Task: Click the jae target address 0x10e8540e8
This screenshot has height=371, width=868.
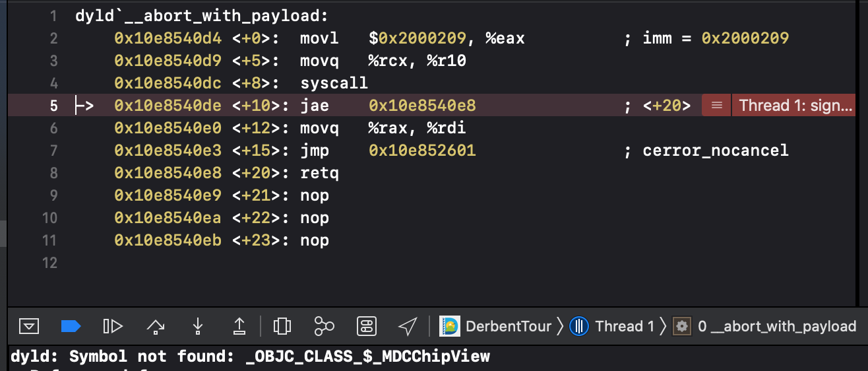Action: click(x=422, y=106)
